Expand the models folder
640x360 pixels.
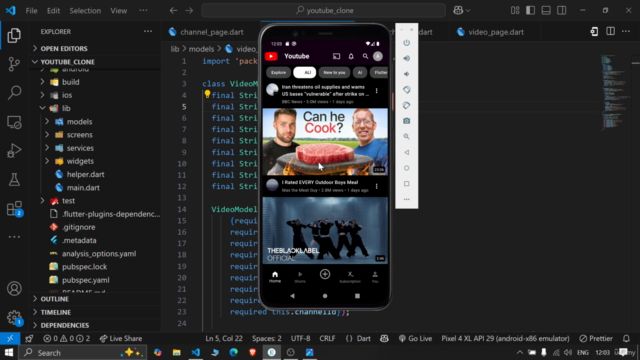pos(79,122)
